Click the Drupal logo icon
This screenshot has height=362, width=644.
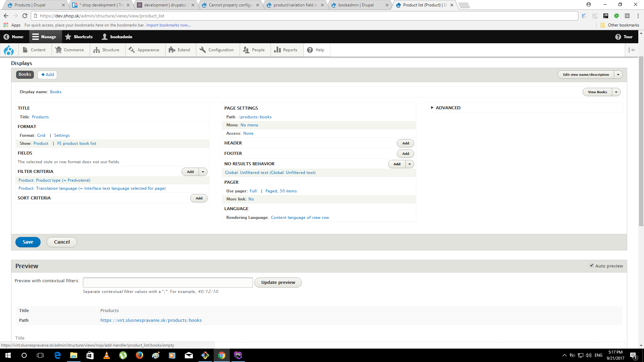click(x=9, y=50)
